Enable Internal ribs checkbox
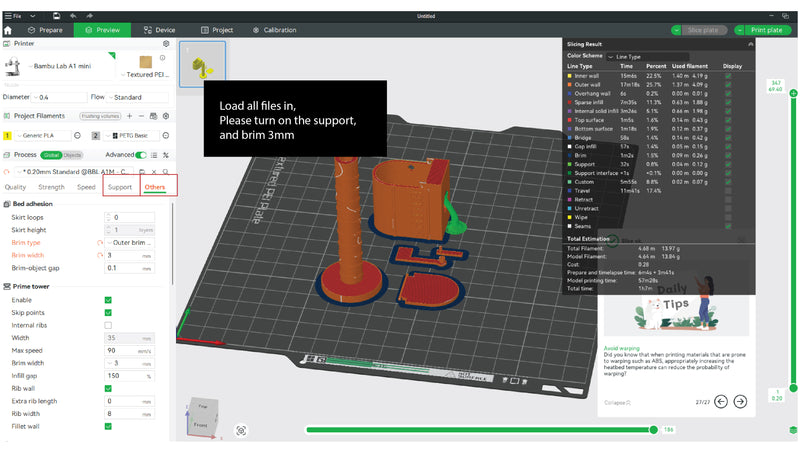Image resolution: width=800 pixels, height=453 pixels. 108,325
